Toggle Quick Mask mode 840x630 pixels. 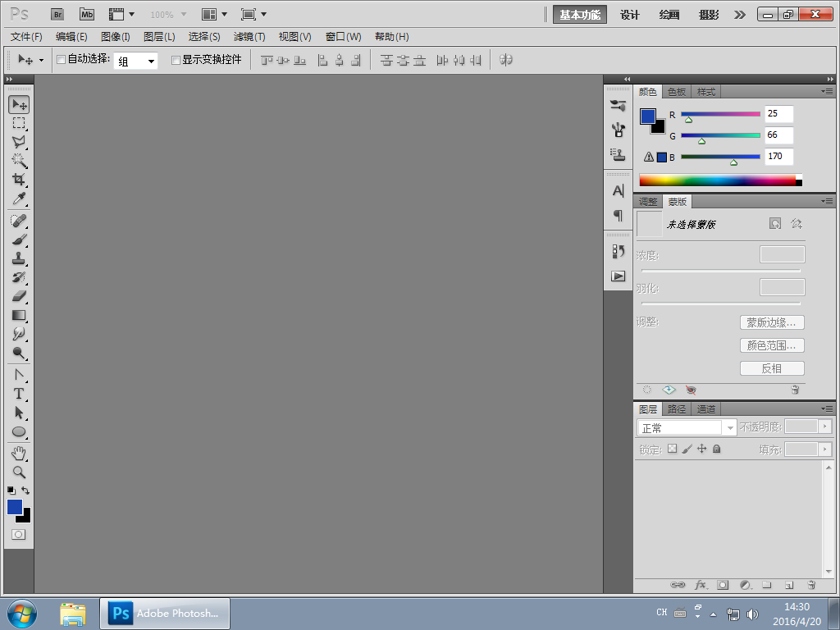[x=19, y=534]
